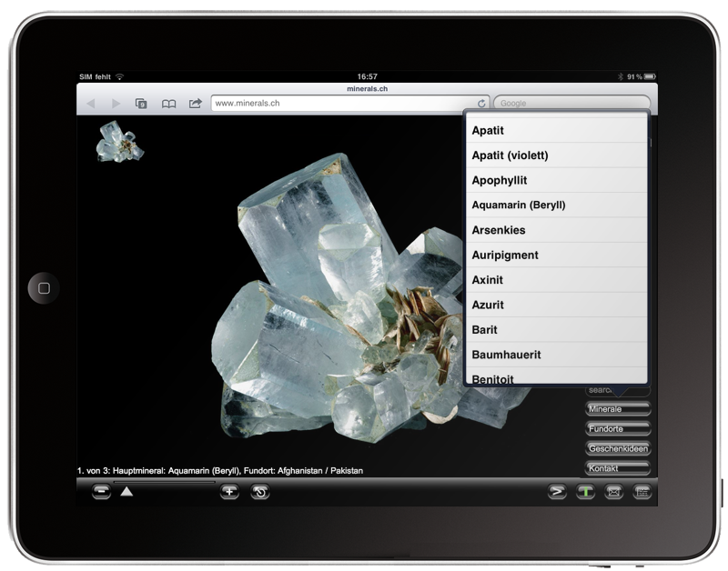Viewport: 728px width, 571px height.
Task: Open the Safari tabs overview icon
Action: coord(141,104)
